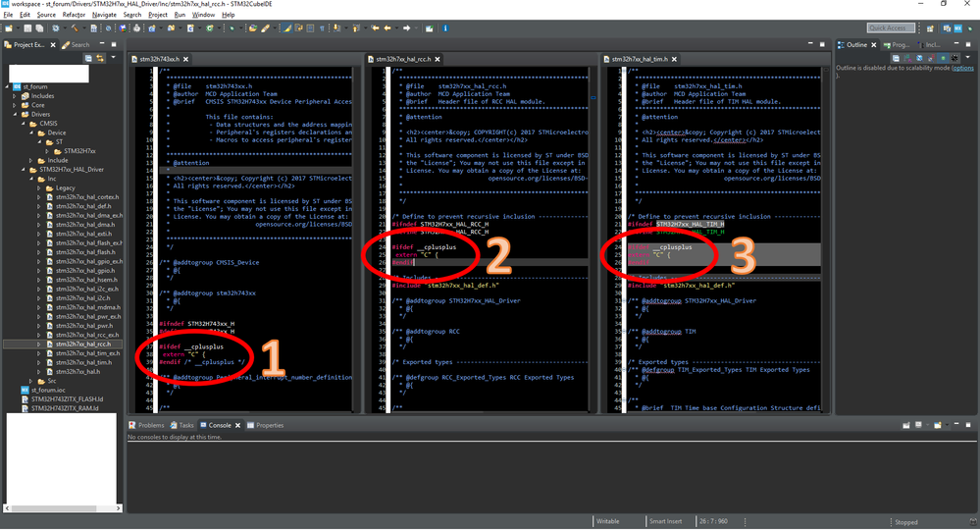Switch to the MX Device Configuration perspective
980x530 pixels.
coord(958,28)
